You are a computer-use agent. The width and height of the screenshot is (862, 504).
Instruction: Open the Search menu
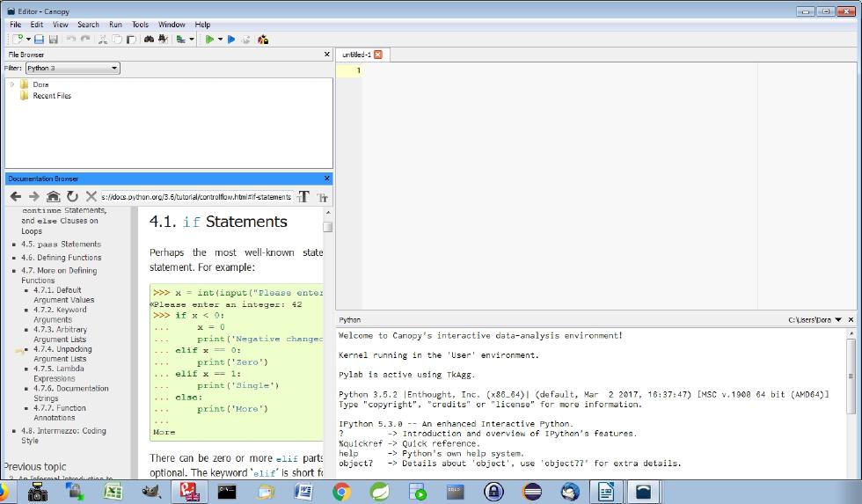click(88, 24)
